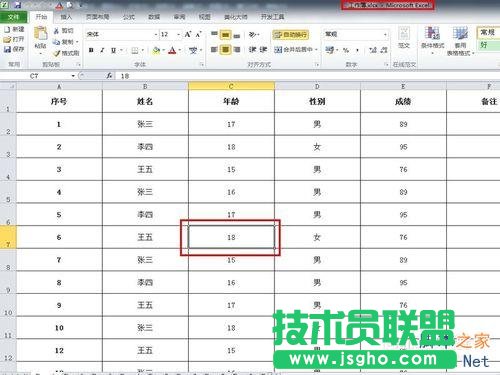Open Font group dialog launcher

pos(202,64)
